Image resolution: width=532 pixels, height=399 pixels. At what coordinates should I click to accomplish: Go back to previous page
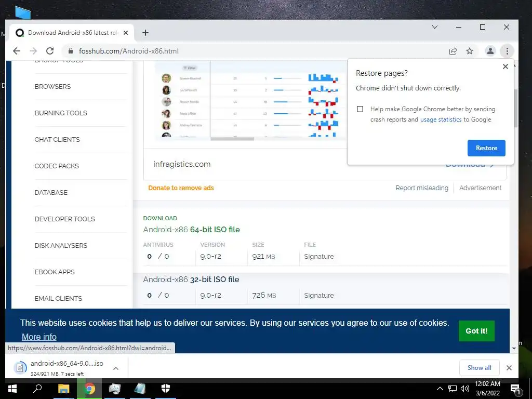pyautogui.click(x=16, y=51)
